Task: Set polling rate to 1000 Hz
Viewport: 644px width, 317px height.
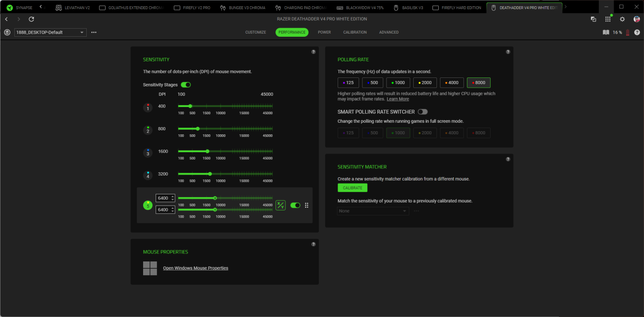Action: pyautogui.click(x=398, y=82)
